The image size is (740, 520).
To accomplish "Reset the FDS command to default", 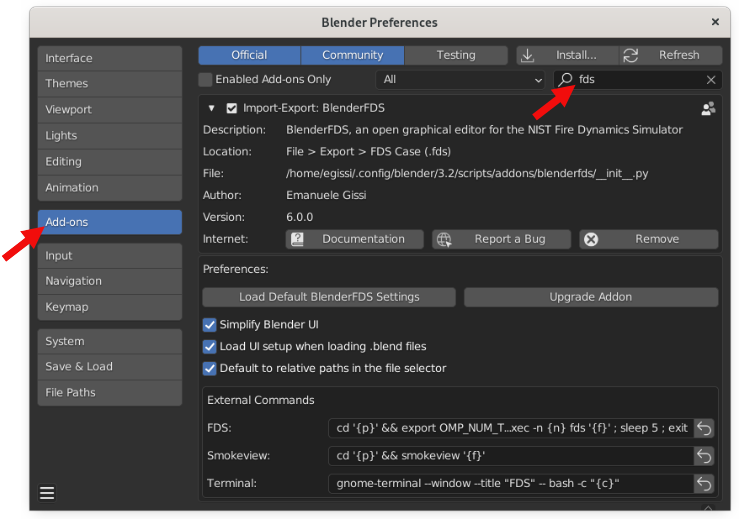I will [x=704, y=428].
